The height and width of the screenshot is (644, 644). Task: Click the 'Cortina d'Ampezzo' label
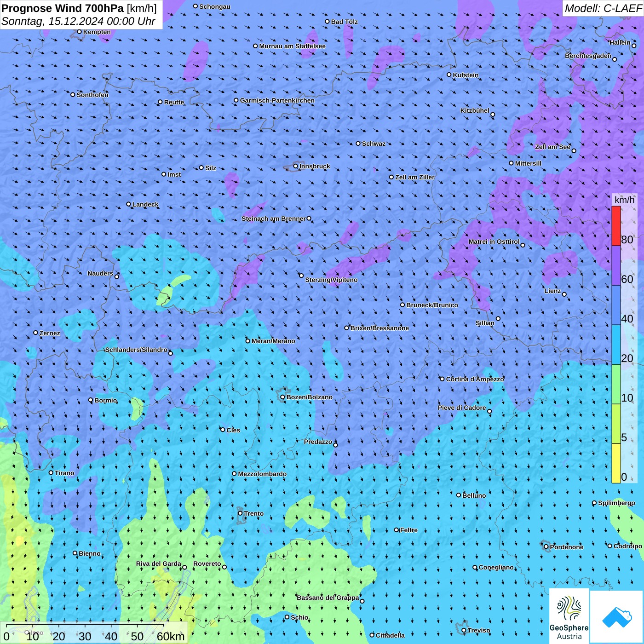[x=475, y=379]
